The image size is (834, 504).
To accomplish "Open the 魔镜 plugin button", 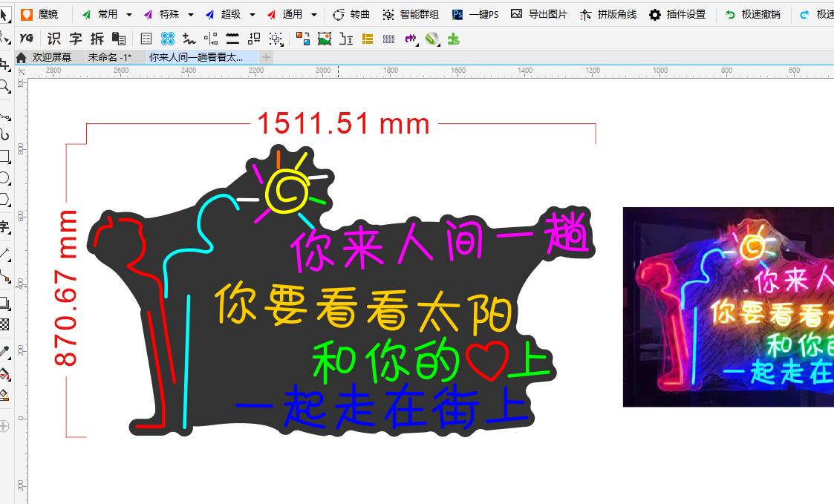I will (40, 14).
